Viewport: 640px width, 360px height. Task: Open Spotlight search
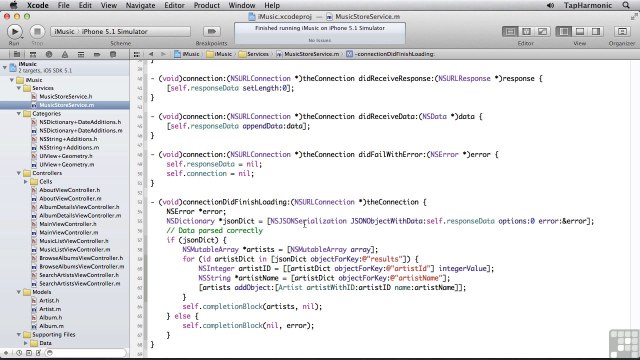tap(626, 5)
